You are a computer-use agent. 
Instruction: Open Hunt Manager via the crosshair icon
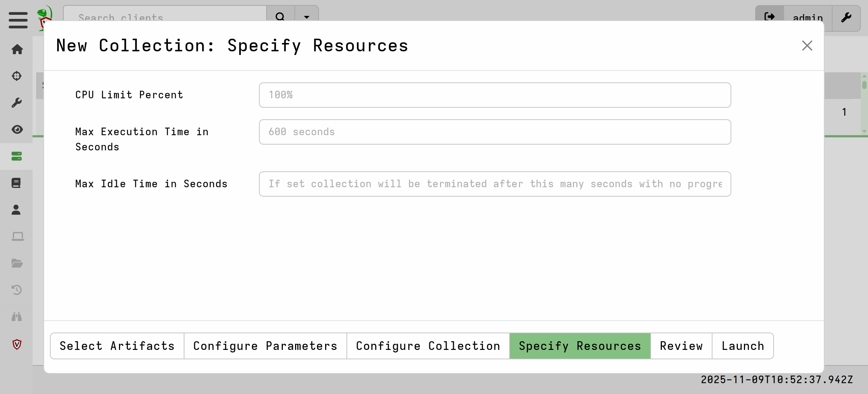click(x=17, y=76)
